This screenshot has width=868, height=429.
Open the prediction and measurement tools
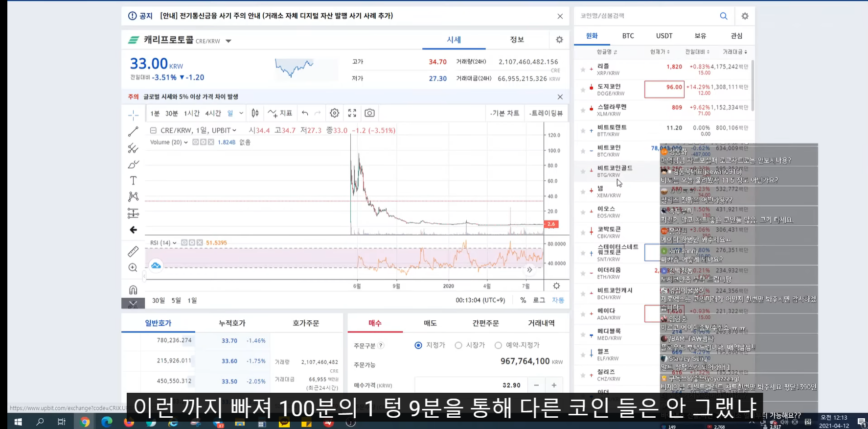(133, 213)
